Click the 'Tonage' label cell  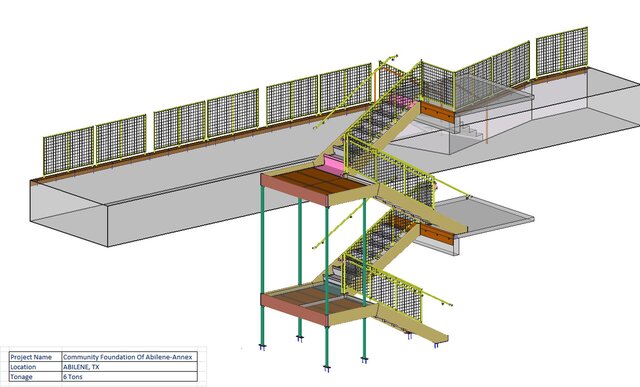(36, 376)
